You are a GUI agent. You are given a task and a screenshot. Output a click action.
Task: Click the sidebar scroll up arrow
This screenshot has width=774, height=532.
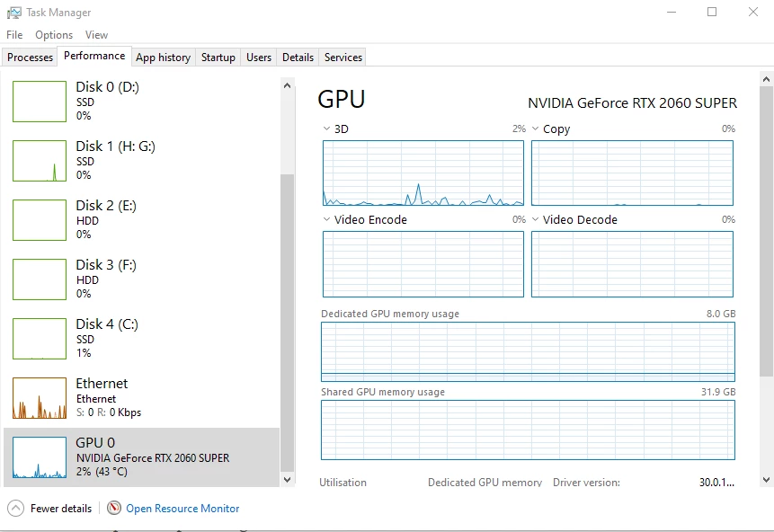pos(288,85)
